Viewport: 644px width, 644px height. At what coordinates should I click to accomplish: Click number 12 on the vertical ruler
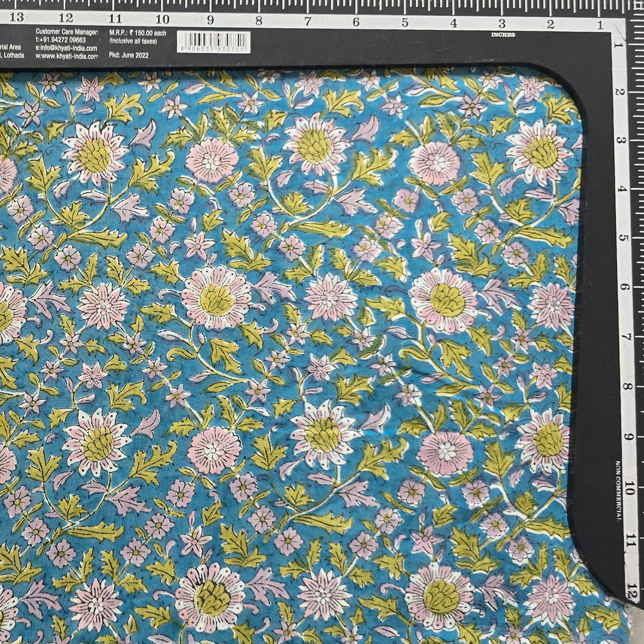click(x=633, y=588)
